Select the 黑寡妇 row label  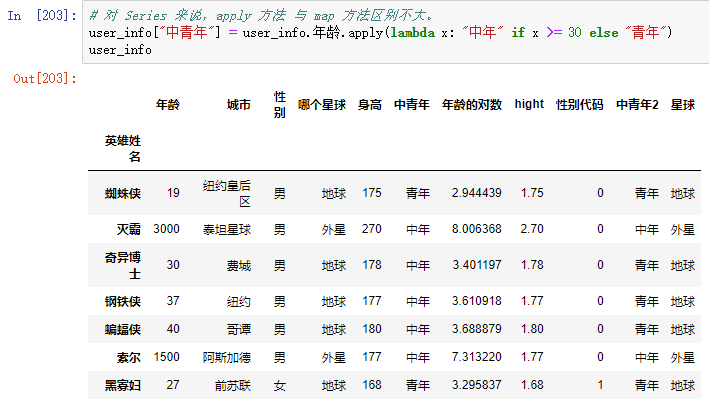pos(123,385)
